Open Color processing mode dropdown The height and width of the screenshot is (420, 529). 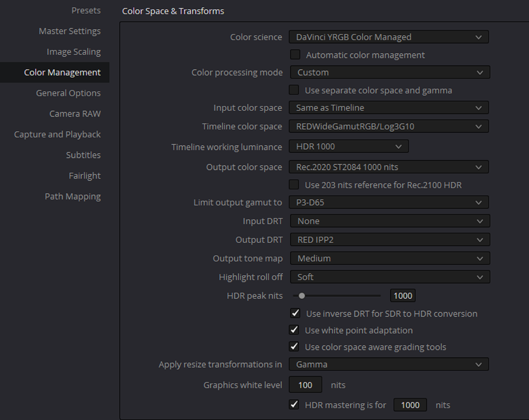390,72
